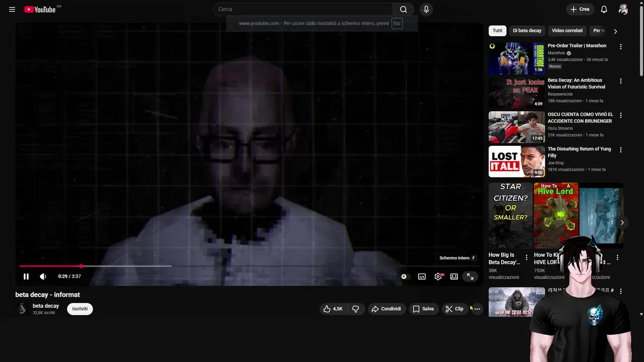Select the Video correlati chip
644x362 pixels.
pos(567,31)
